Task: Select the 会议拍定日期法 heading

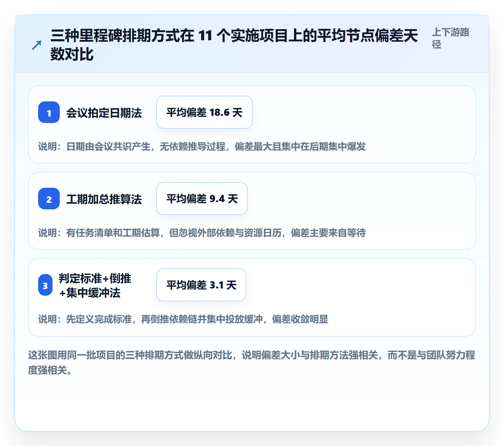Action: 104,113
